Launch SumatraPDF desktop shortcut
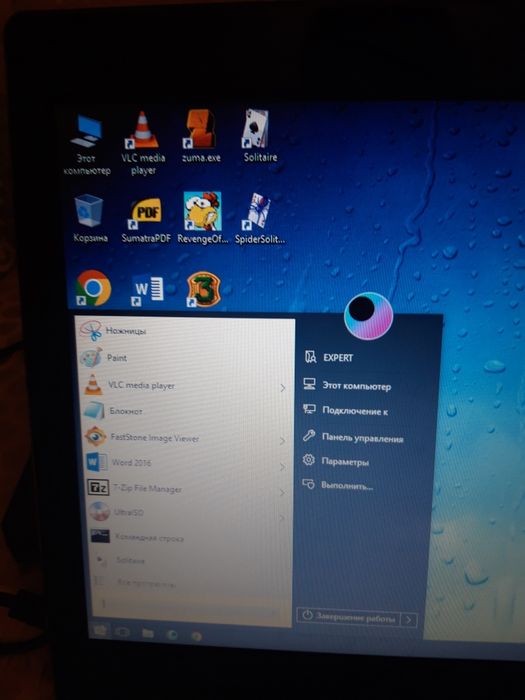The width and height of the screenshot is (525, 700). 146,220
